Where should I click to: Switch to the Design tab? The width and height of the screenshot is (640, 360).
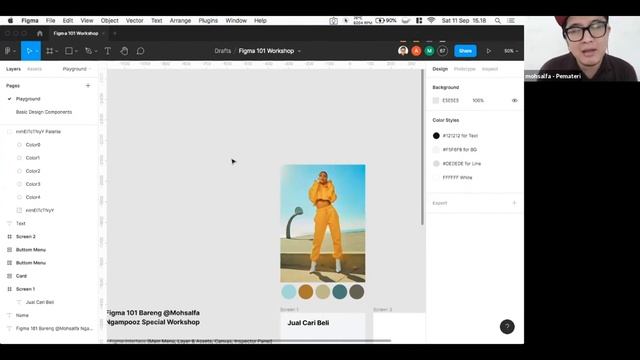[440, 69]
